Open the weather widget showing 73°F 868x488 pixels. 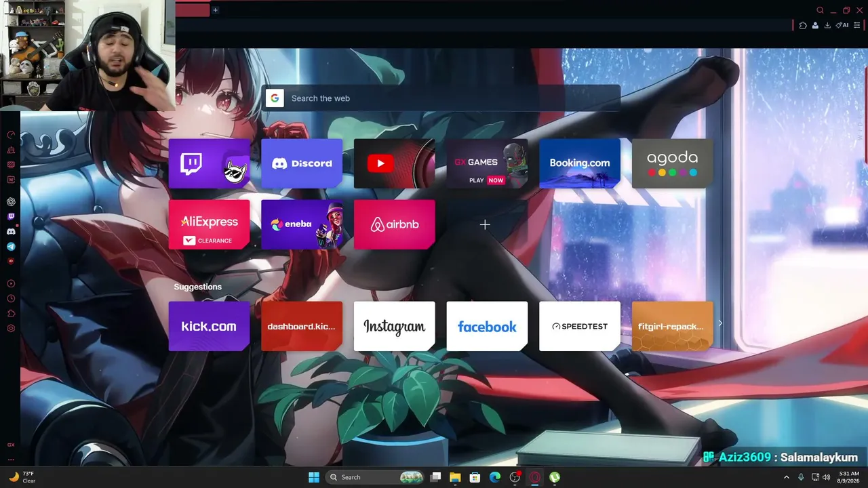22,477
